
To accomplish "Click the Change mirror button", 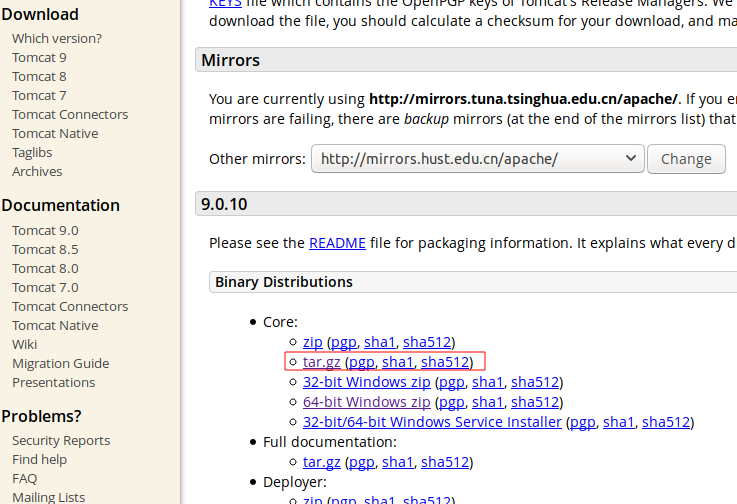I will 686,159.
